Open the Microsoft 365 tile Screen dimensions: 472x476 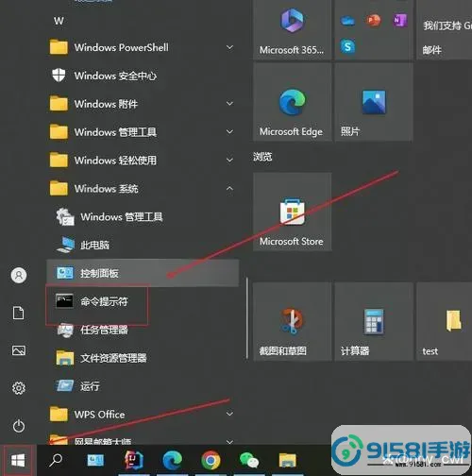[292, 30]
